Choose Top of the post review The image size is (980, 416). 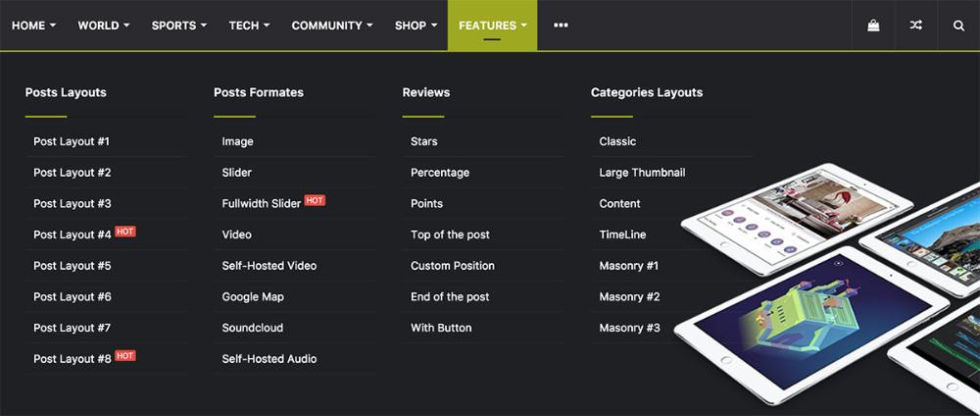[x=450, y=234]
